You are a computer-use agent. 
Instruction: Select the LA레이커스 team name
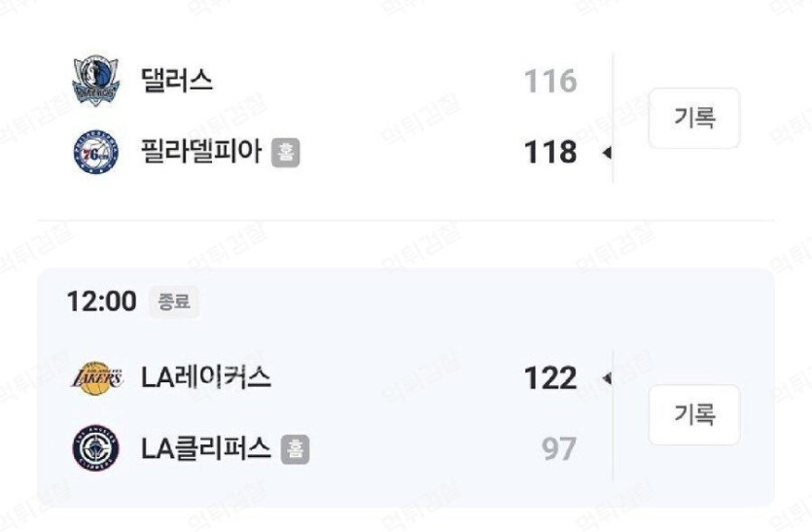point(206,377)
